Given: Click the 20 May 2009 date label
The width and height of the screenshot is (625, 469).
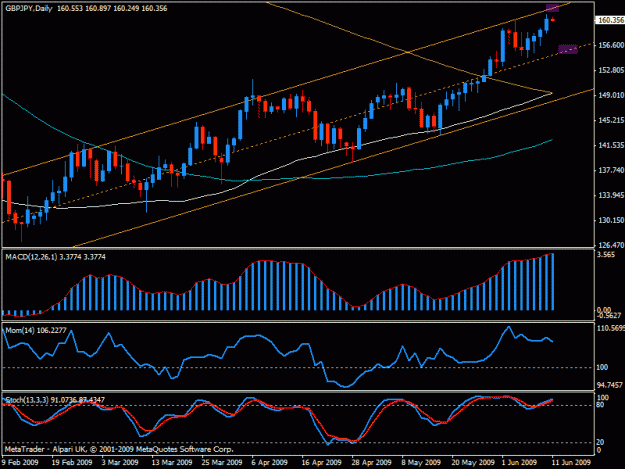Looking at the screenshot, I should (x=473, y=462).
